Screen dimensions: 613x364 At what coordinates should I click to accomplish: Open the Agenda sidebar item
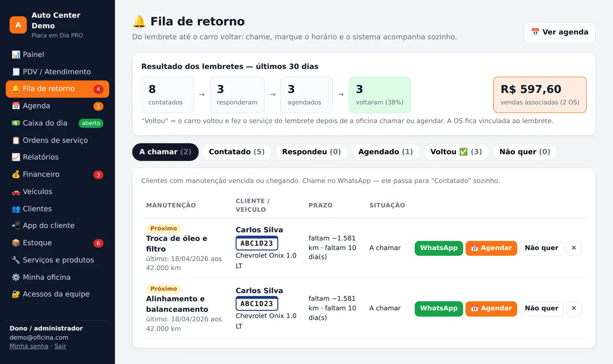pyautogui.click(x=57, y=106)
